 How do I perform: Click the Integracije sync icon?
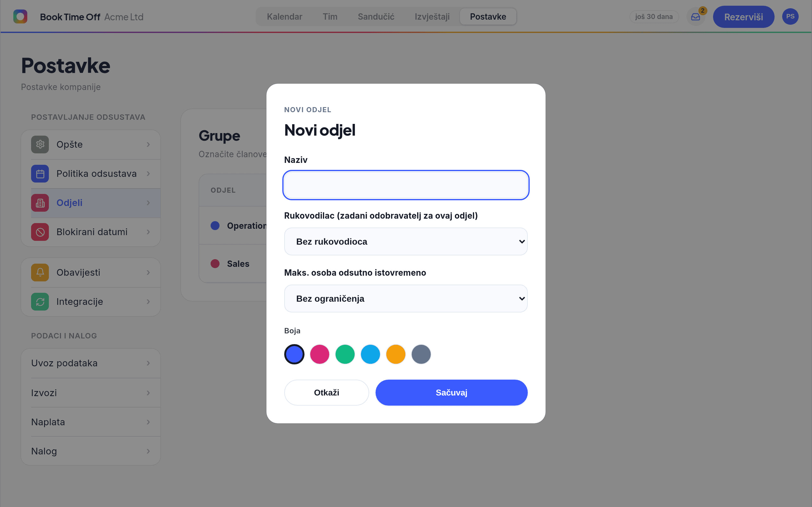point(40,302)
